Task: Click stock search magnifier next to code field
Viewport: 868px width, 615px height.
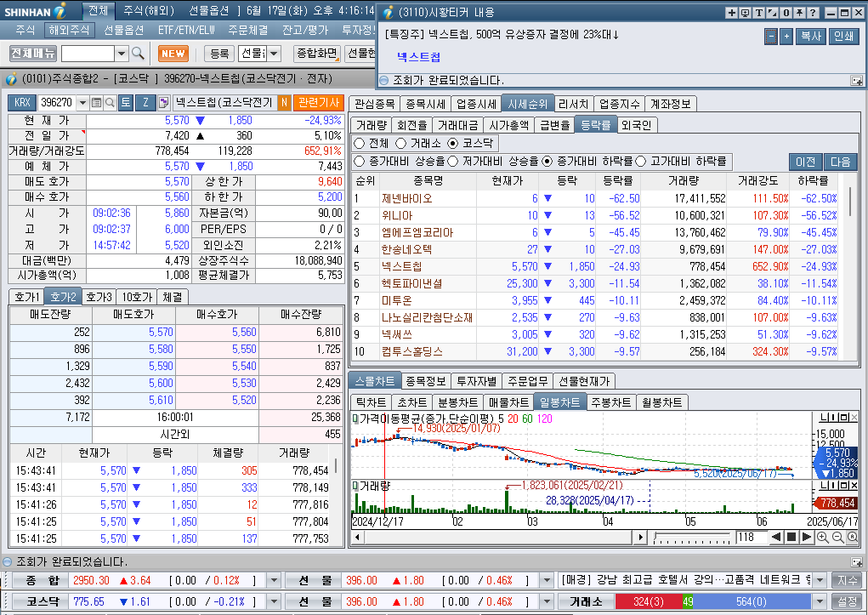Action: pyautogui.click(x=110, y=102)
